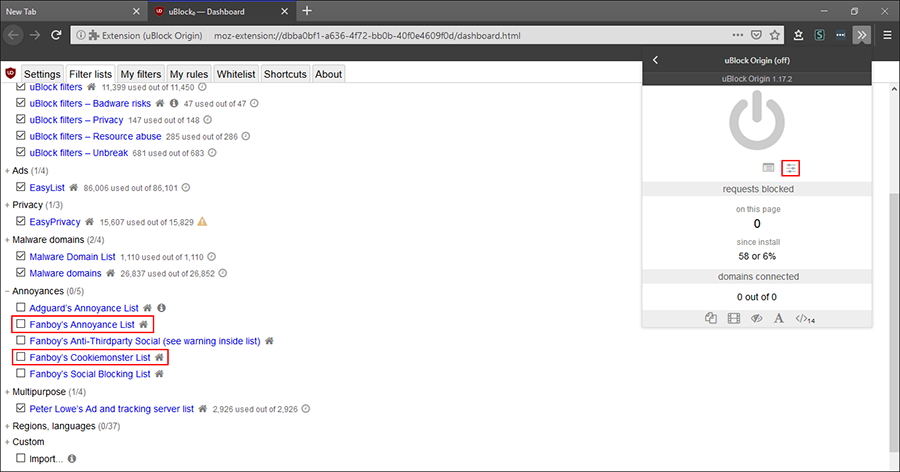Click home icon beside Peter Lowe's list

pos(203,409)
